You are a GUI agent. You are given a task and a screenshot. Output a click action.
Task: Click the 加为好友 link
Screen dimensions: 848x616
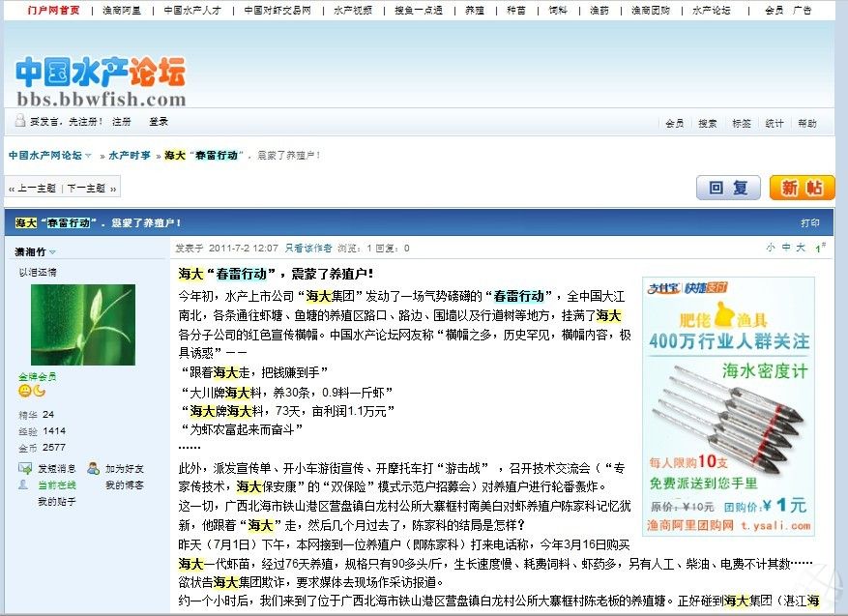tap(125, 468)
